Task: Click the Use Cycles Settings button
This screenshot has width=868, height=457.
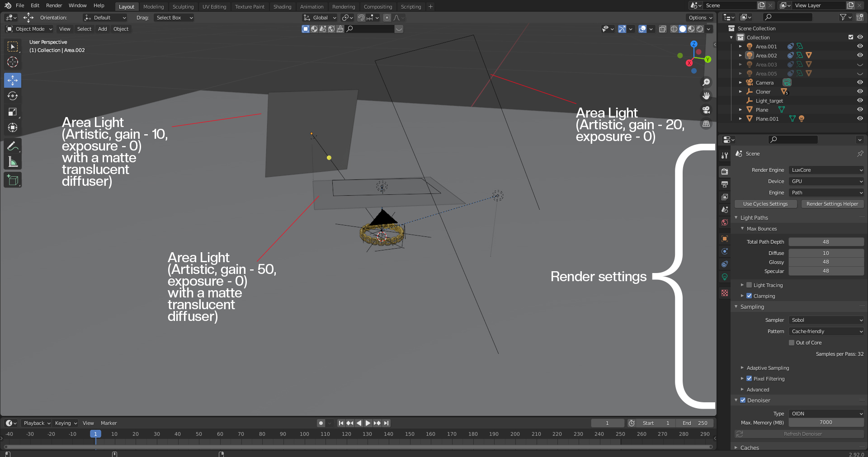Action: point(765,204)
